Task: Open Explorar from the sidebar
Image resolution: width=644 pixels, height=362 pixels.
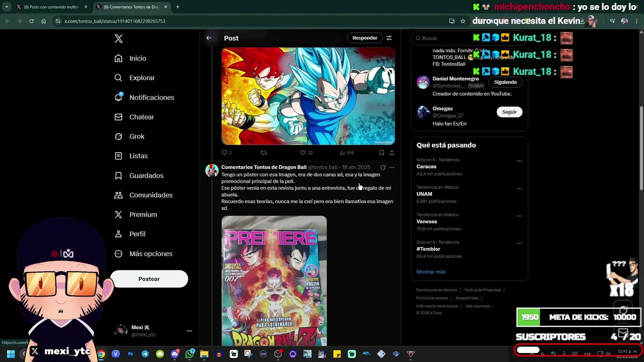Action: [x=134, y=78]
